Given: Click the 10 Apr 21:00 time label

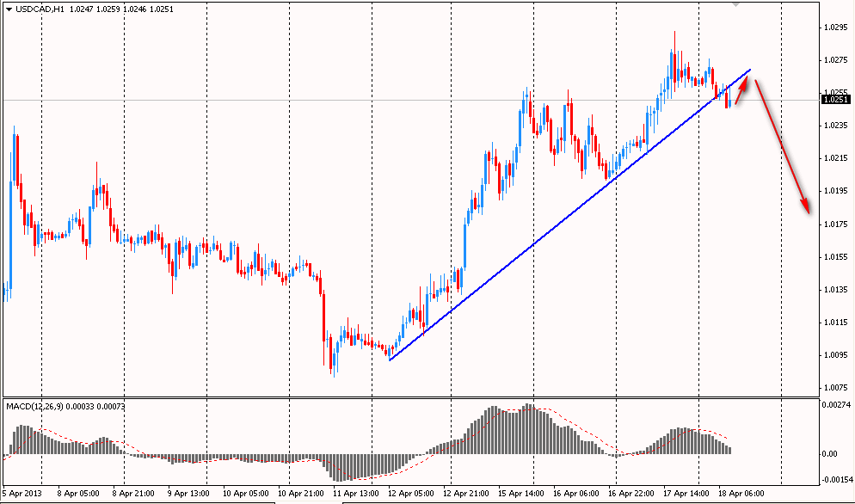Looking at the screenshot, I should click(x=301, y=494).
